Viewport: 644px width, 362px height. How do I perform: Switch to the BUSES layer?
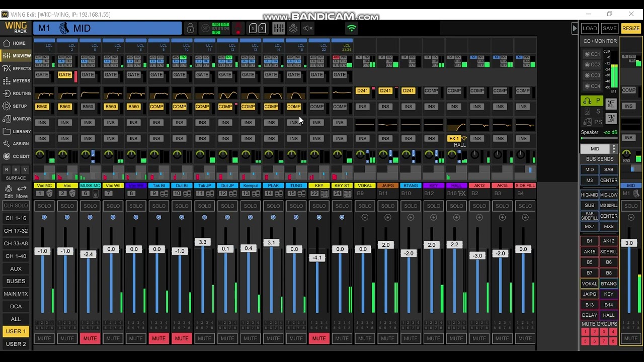pyautogui.click(x=16, y=281)
